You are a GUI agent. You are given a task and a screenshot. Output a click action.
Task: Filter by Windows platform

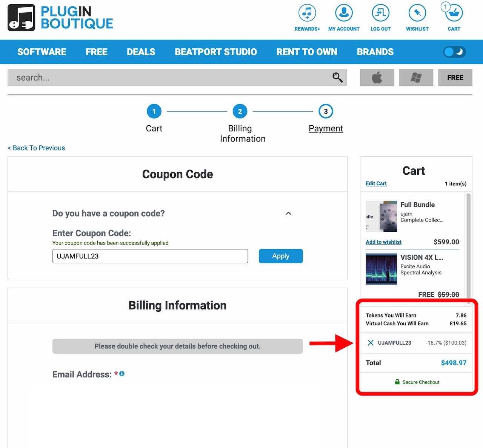pos(416,78)
